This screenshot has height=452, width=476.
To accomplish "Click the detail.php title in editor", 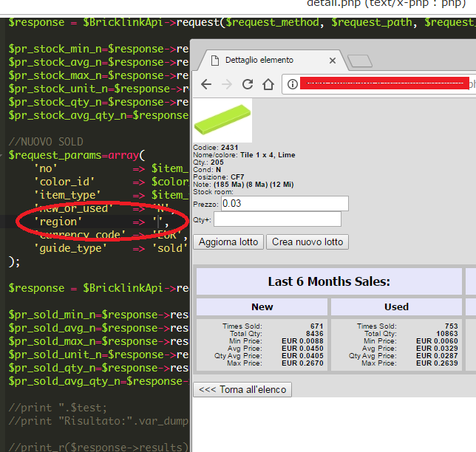I will click(386, 4).
